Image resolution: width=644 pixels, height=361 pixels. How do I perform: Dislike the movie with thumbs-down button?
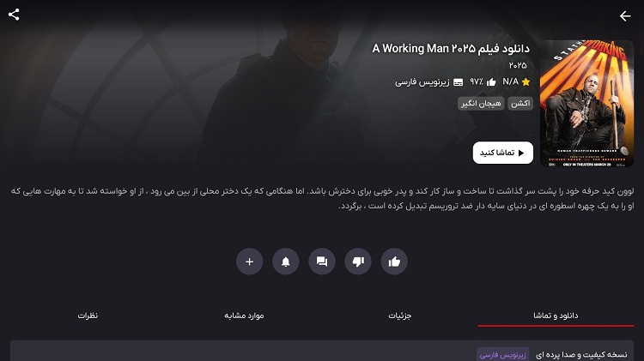[x=358, y=262]
